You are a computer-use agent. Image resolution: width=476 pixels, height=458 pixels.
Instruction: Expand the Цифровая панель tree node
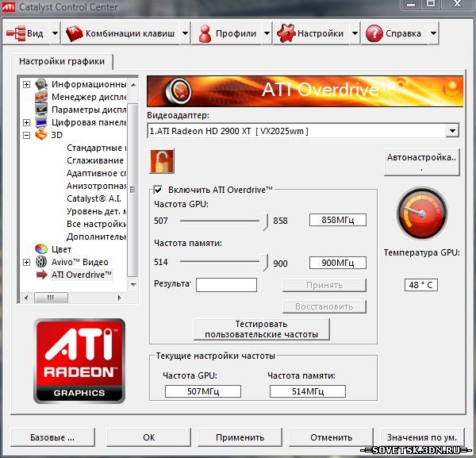point(27,122)
